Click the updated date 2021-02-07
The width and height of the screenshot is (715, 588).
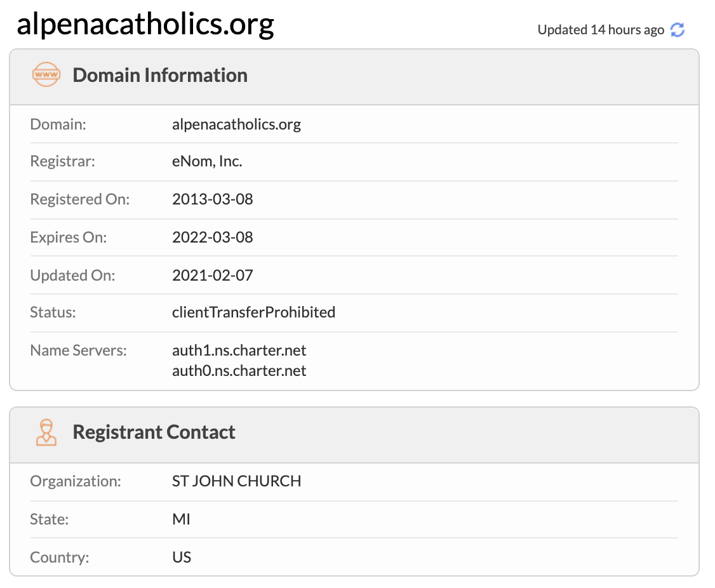213,276
